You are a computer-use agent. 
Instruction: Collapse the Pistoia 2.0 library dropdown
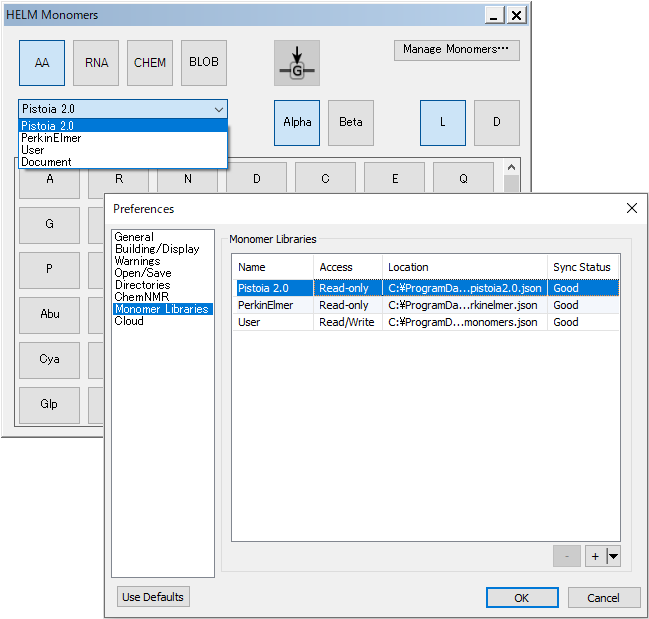(218, 109)
